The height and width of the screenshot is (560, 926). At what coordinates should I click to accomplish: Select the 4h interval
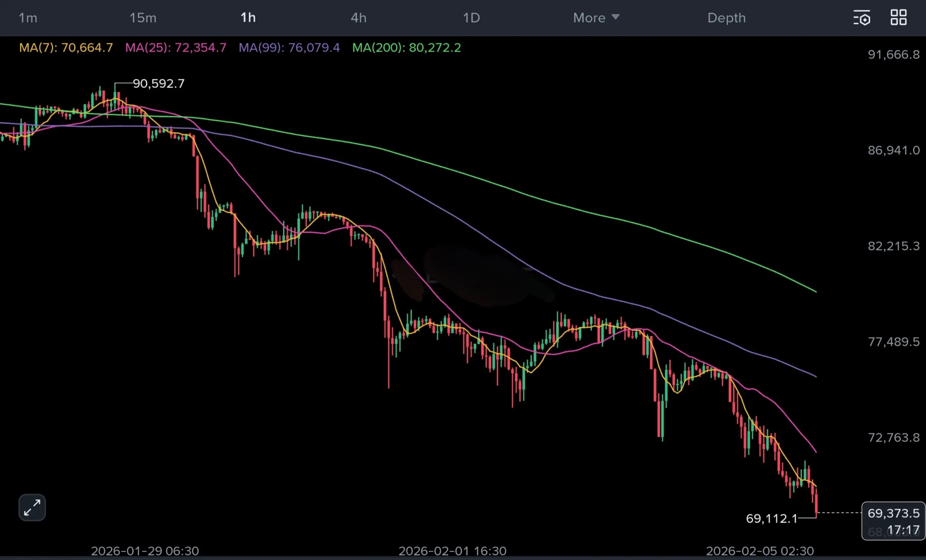coord(358,18)
